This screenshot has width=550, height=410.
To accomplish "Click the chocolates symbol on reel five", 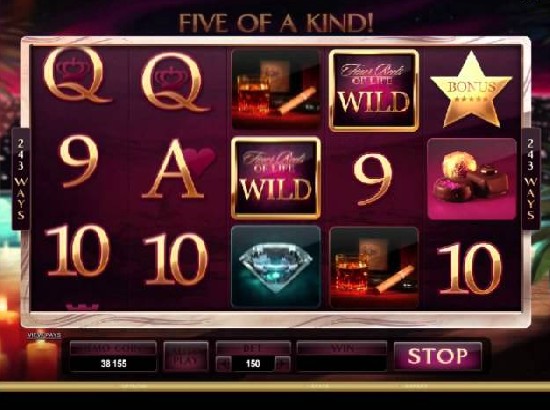I will point(472,179).
